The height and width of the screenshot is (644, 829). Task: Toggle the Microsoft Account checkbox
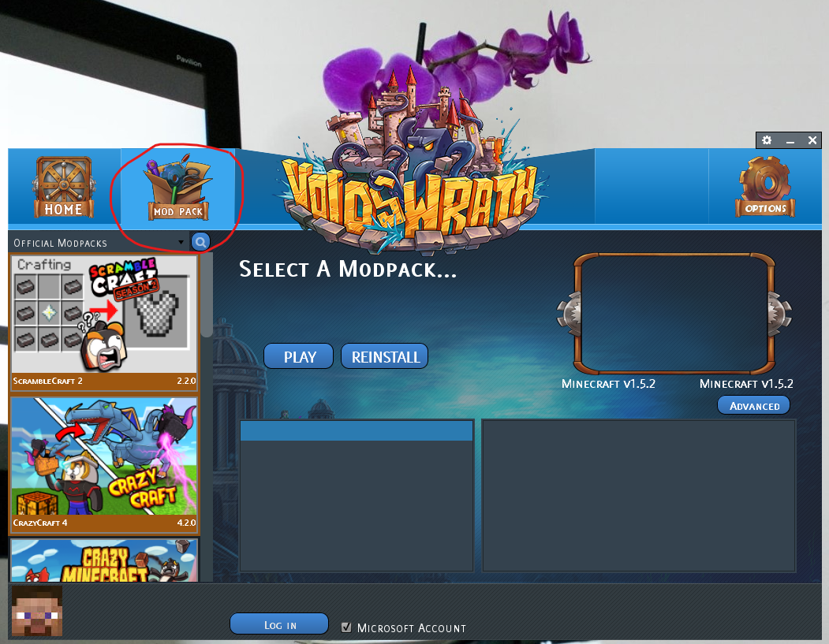346,627
